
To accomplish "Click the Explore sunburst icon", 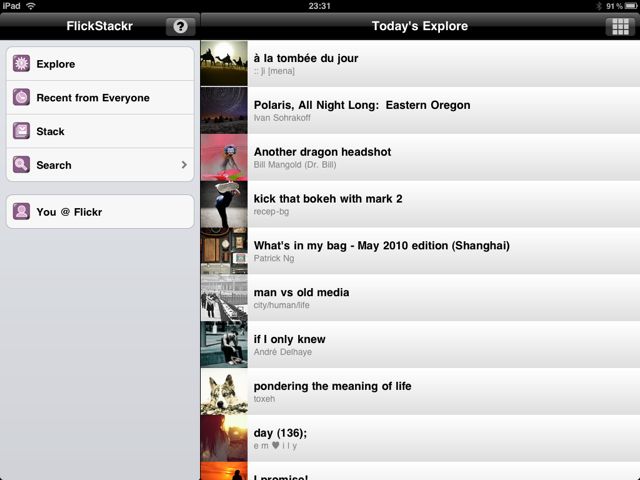I will point(21,64).
